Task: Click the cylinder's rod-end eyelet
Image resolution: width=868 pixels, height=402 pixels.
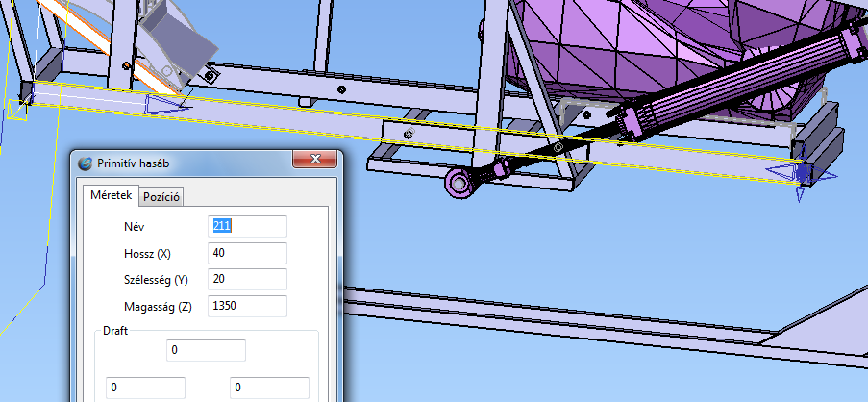Action: pyautogui.click(x=460, y=180)
